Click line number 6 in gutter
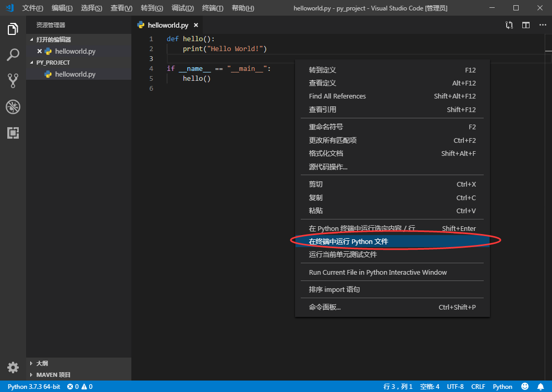The image size is (552, 392). click(x=151, y=88)
